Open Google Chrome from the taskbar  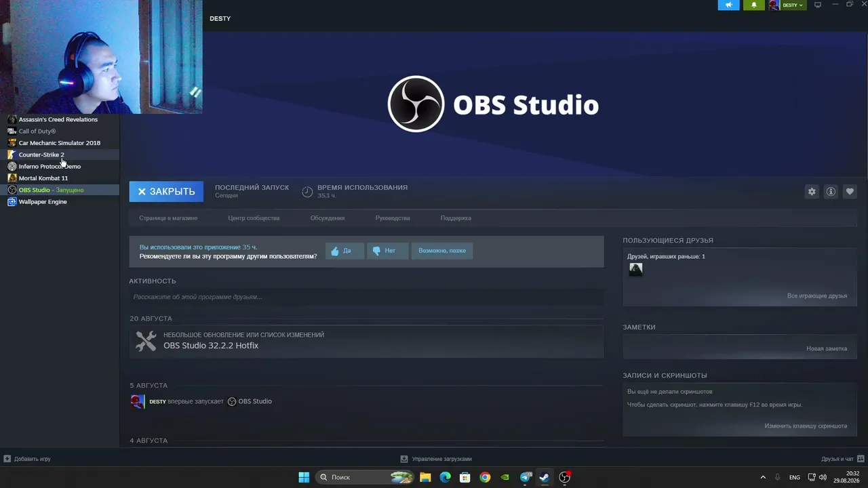pyautogui.click(x=485, y=477)
